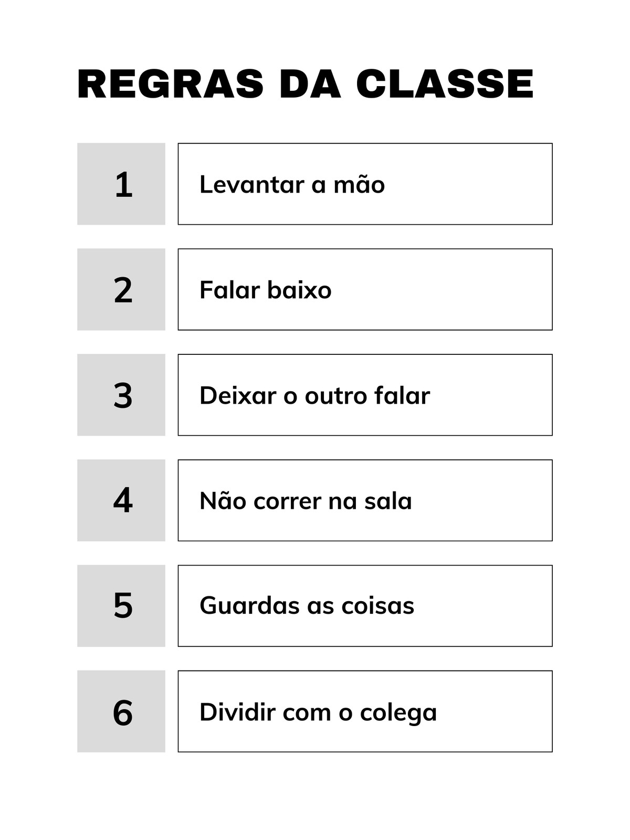This screenshot has height=840, width=630.
Task: Select the number 3 gray box
Action: tap(121, 395)
